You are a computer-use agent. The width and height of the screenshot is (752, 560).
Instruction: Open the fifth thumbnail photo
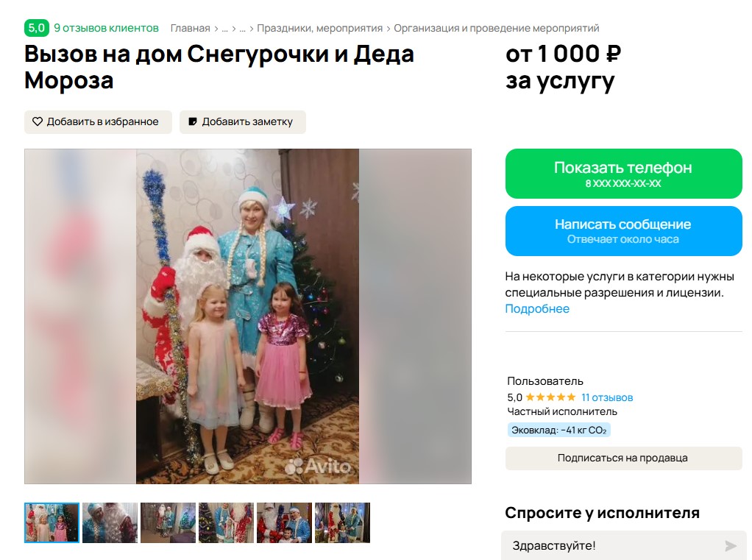click(x=284, y=522)
